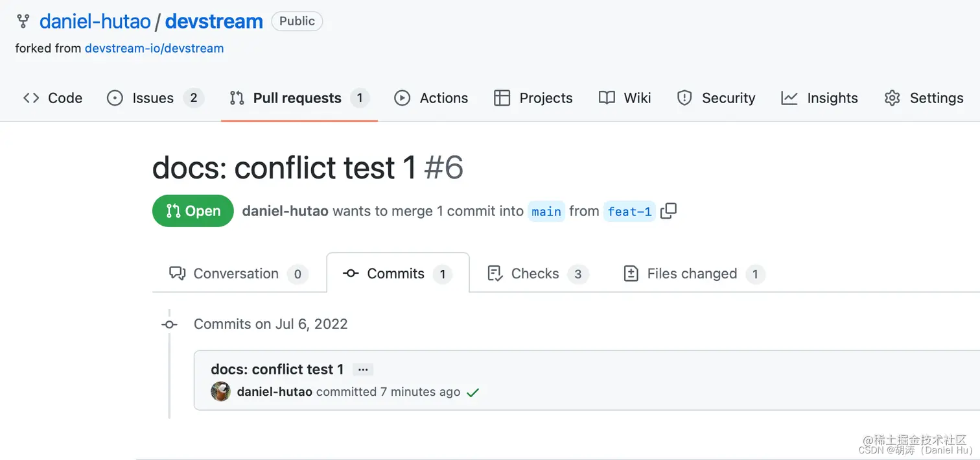Select the Code angle-brackets icon
This screenshot has height=460, width=980.
(x=30, y=98)
